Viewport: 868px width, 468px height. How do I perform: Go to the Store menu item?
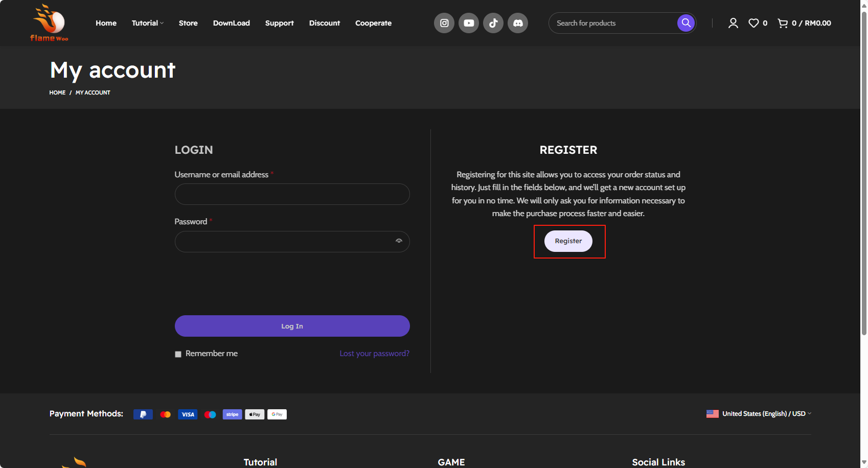(188, 23)
